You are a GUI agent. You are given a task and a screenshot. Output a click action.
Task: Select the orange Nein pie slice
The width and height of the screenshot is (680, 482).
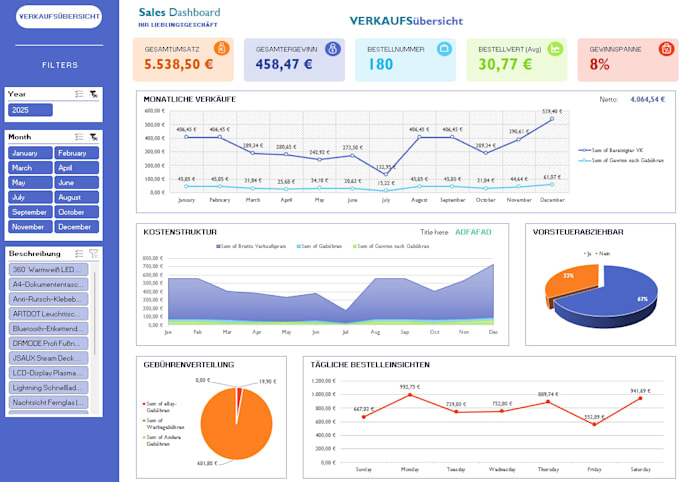[572, 280]
